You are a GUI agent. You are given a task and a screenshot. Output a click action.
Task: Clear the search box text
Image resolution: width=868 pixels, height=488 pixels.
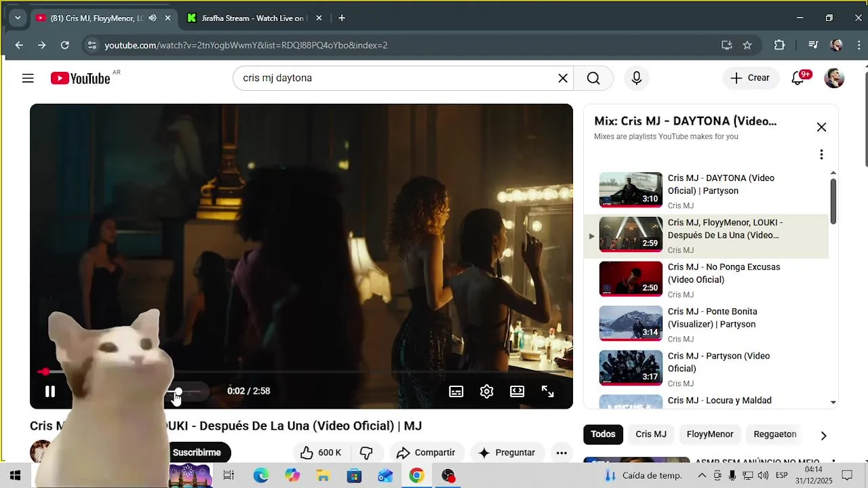pos(563,78)
